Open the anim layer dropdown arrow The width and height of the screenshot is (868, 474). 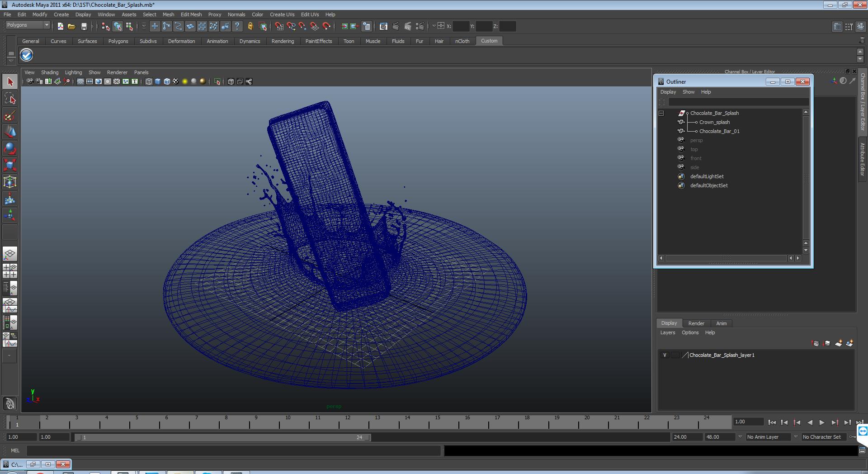[x=740, y=437]
